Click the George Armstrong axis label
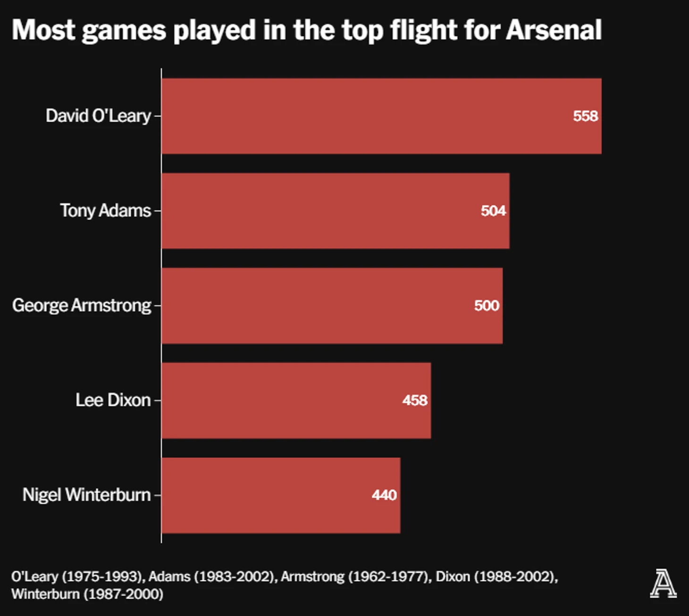Image resolution: width=689 pixels, height=616 pixels. pyautogui.click(x=82, y=305)
